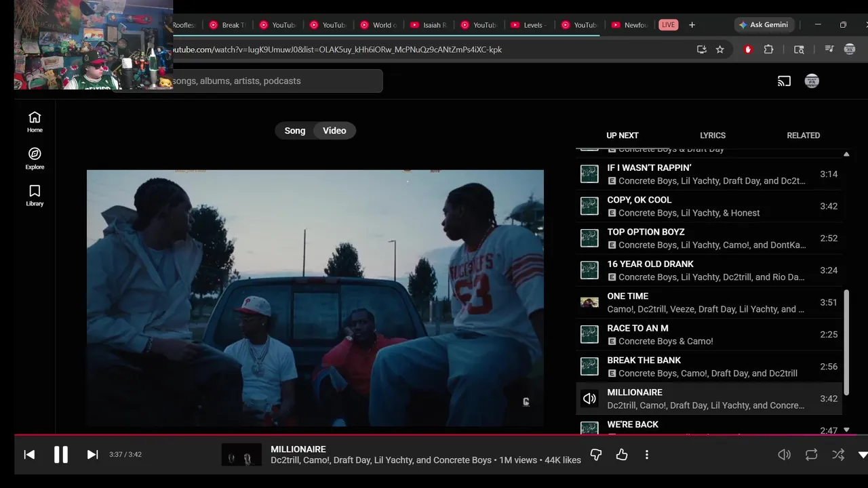Viewport: 868px width, 488px height.
Task: Click the browser address bar URL
Action: (x=336, y=49)
